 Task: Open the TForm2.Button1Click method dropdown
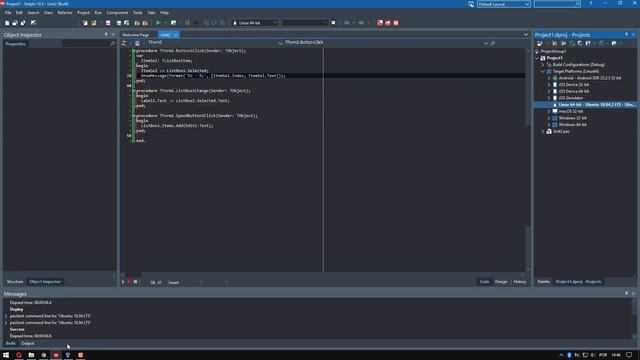[x=486, y=43]
